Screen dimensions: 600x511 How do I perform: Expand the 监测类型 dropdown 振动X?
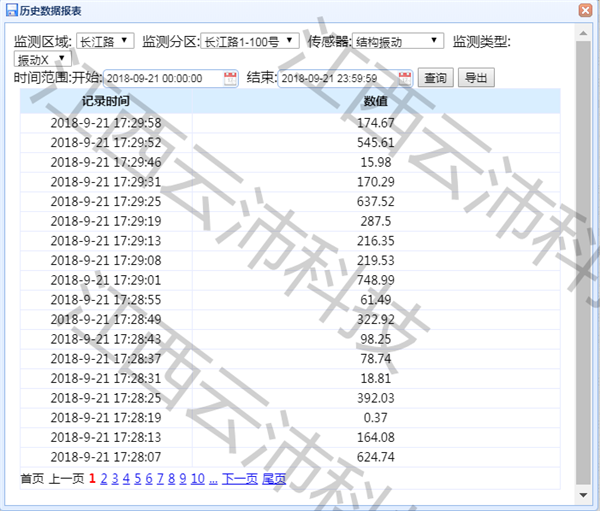[x=42, y=59]
